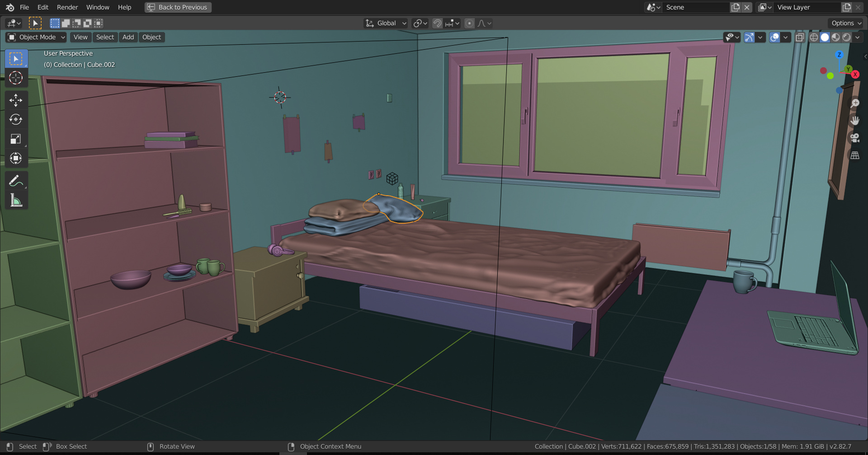
Task: Open the File menu
Action: [x=24, y=7]
